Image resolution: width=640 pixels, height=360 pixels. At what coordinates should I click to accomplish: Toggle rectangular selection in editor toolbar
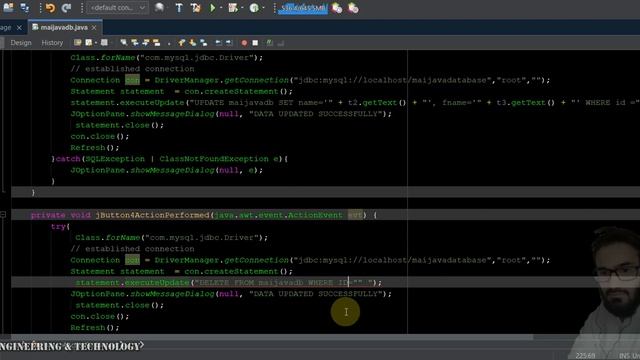169,43
